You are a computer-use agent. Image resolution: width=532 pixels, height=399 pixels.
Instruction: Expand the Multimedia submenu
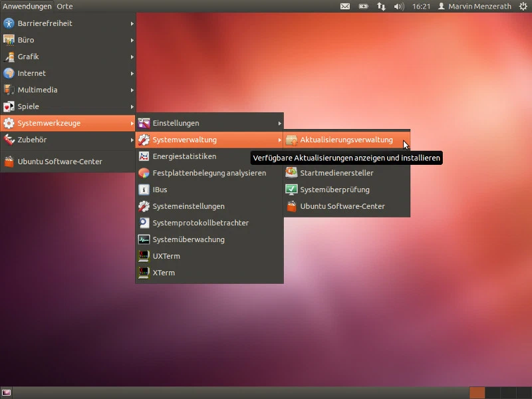[68, 90]
